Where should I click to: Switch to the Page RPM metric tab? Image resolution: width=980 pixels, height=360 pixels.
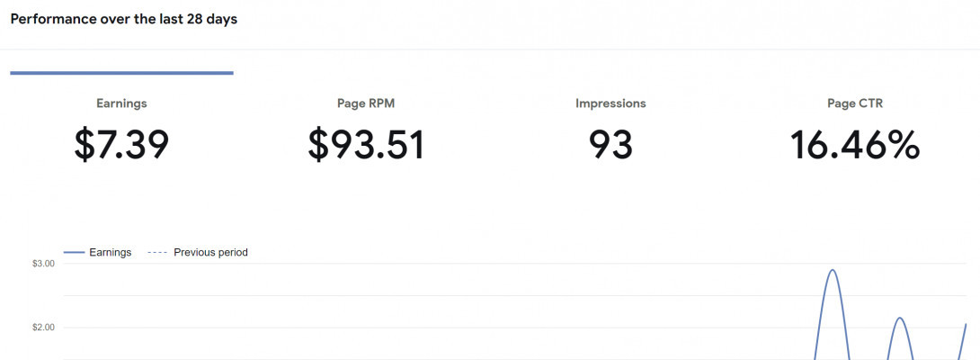[x=365, y=103]
